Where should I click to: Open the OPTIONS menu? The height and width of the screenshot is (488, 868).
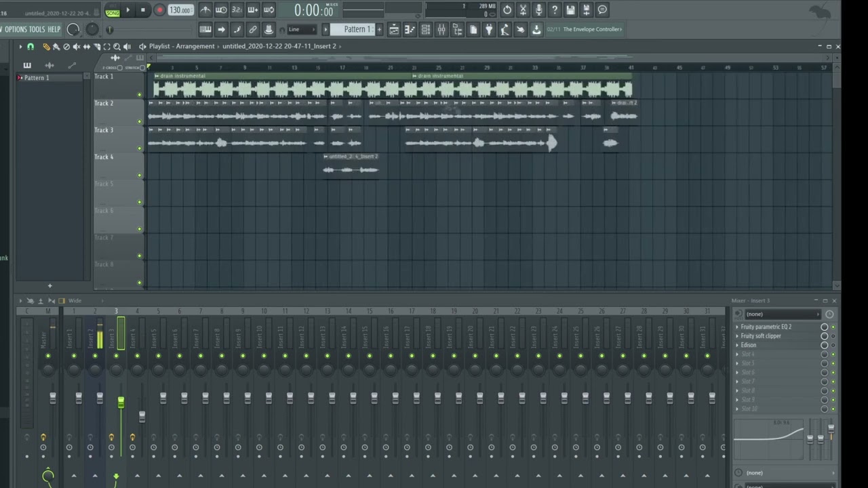click(16, 29)
